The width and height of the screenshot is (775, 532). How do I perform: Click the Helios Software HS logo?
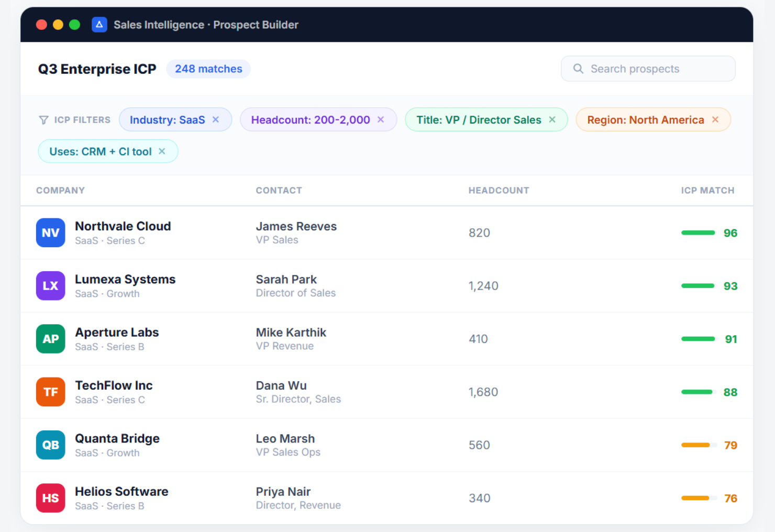(x=51, y=498)
